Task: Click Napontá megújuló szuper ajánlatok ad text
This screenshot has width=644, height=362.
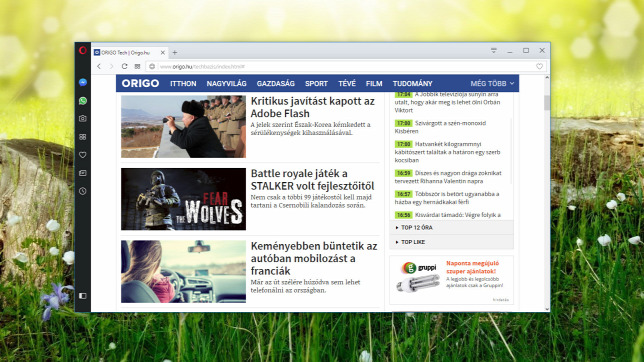Action: click(472, 267)
